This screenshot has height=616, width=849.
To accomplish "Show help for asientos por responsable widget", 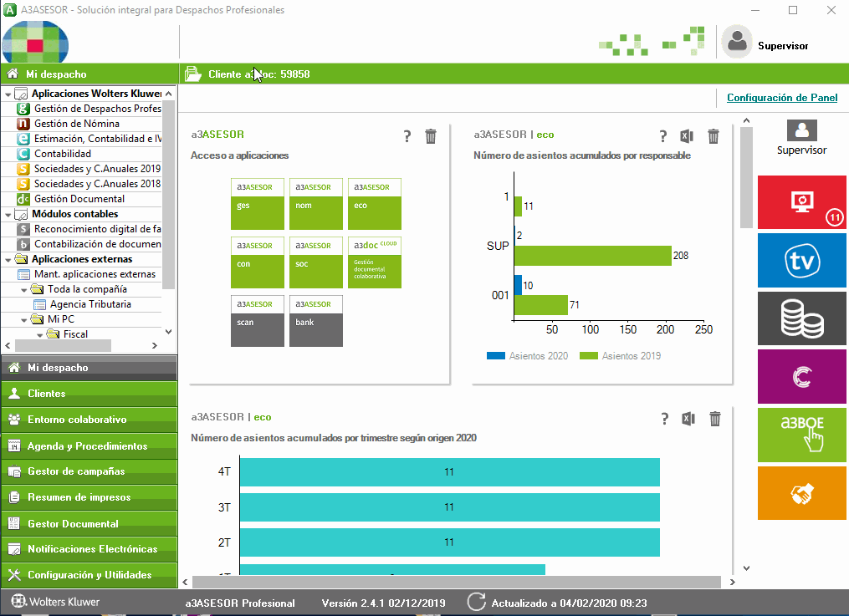I will 662,136.
